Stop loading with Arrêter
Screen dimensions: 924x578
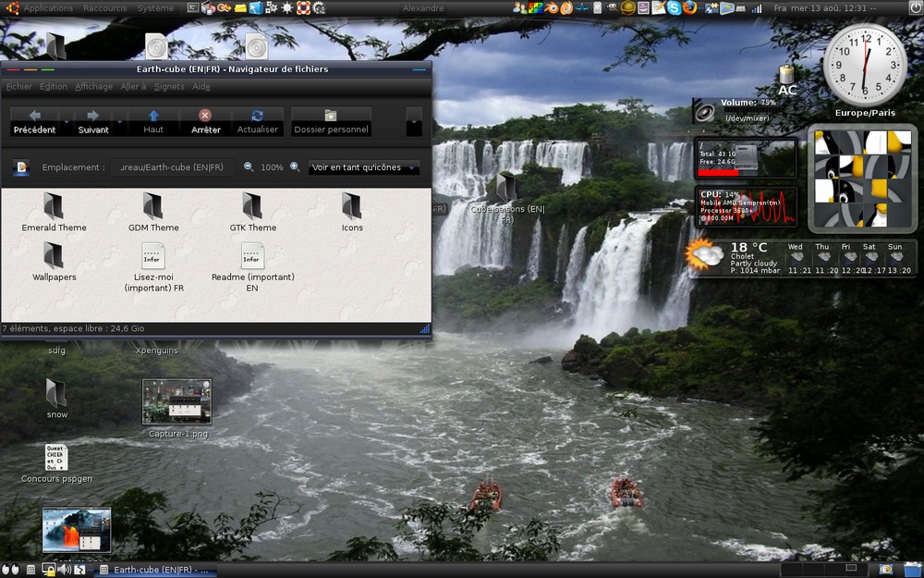[x=205, y=121]
